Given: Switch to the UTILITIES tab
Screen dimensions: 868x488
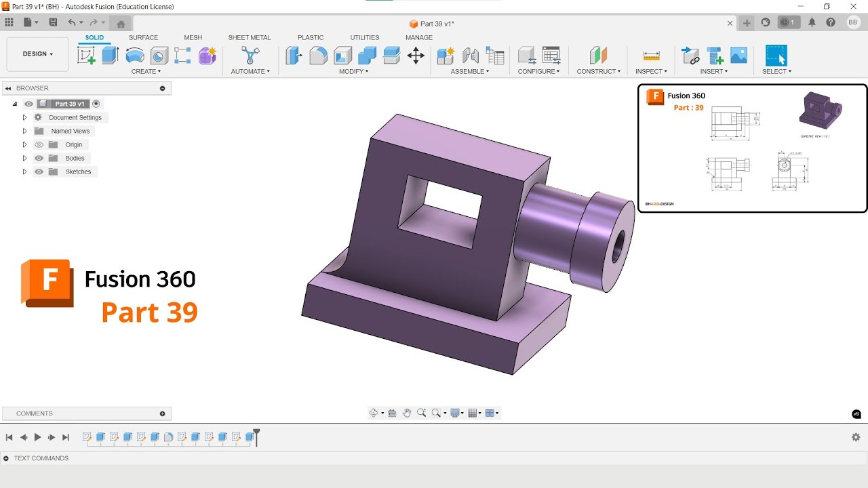Looking at the screenshot, I should pyautogui.click(x=365, y=37).
